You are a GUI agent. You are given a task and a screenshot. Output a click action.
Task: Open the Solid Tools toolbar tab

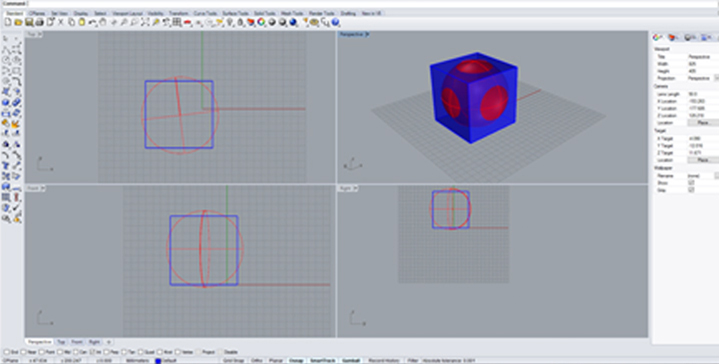[265, 13]
